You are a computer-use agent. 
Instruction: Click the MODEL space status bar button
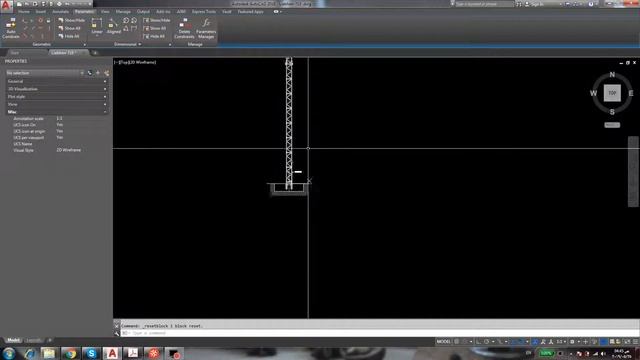point(444,342)
